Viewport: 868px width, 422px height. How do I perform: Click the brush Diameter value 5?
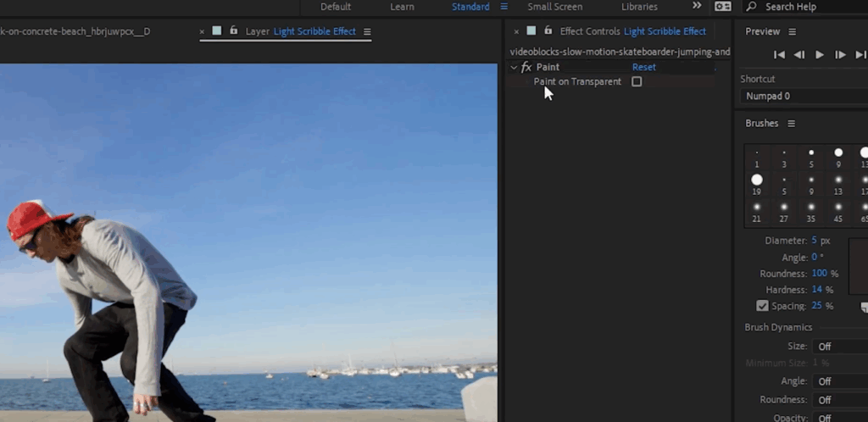click(814, 241)
